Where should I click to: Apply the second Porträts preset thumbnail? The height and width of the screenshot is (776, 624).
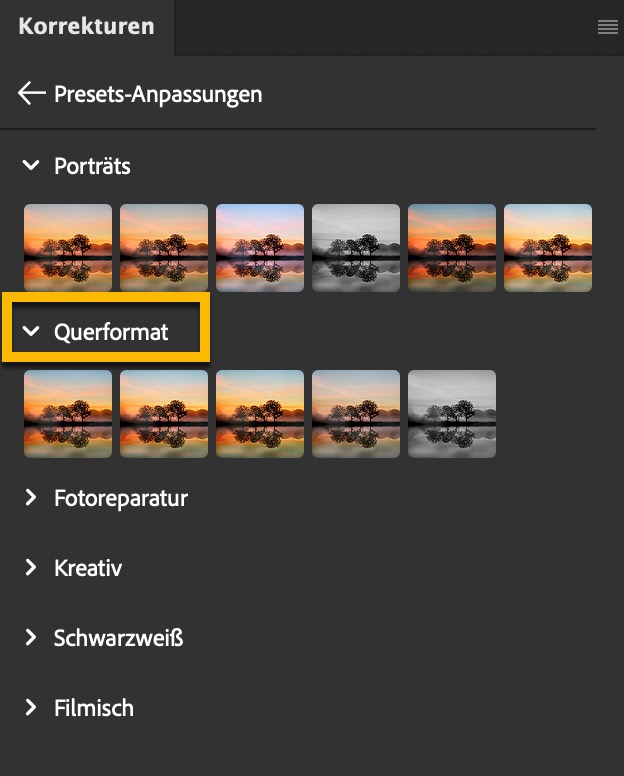pyautogui.click(x=164, y=248)
